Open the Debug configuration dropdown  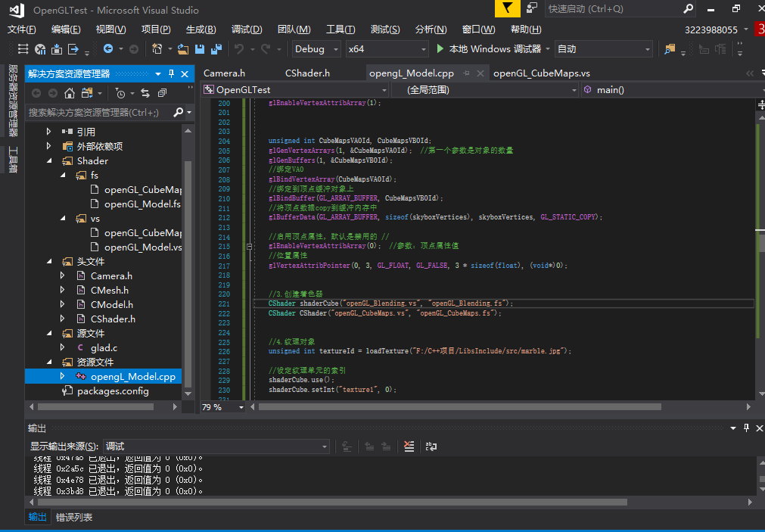(x=318, y=49)
